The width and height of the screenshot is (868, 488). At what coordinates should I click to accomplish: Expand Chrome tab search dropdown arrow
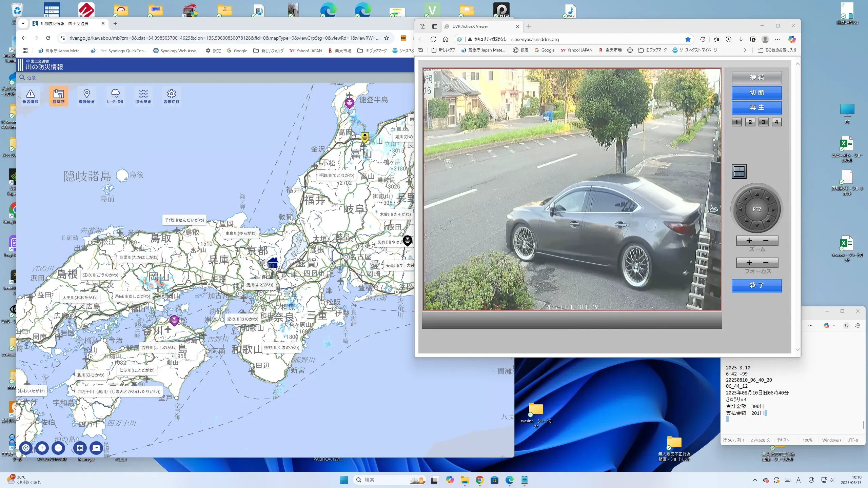(23, 23)
